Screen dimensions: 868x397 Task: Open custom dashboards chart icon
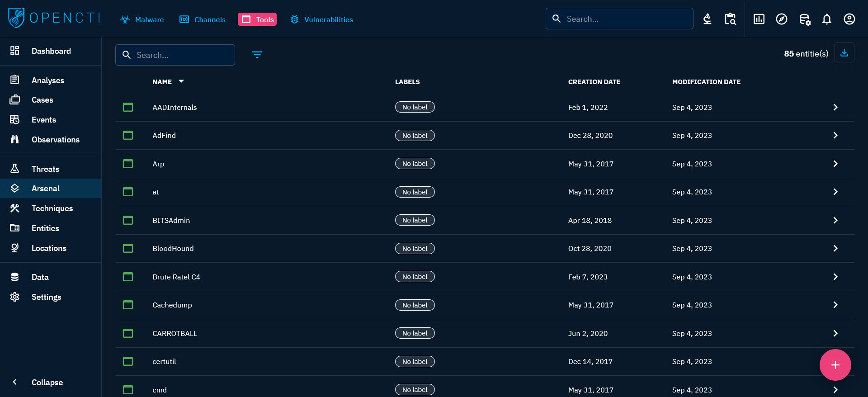tap(759, 19)
